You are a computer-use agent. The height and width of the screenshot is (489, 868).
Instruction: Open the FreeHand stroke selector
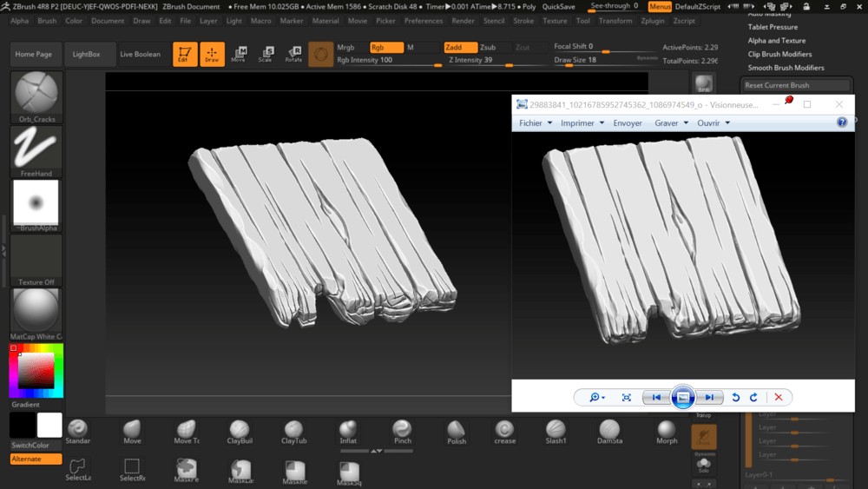[36, 151]
